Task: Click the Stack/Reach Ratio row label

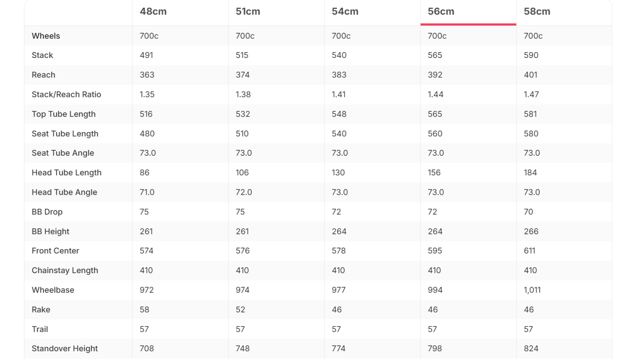Action: tap(66, 95)
